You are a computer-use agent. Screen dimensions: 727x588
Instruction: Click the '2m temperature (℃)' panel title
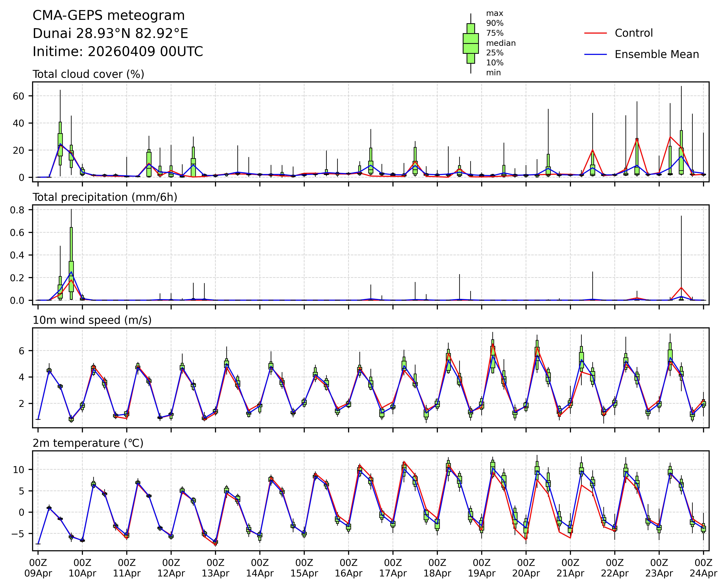coord(88,443)
